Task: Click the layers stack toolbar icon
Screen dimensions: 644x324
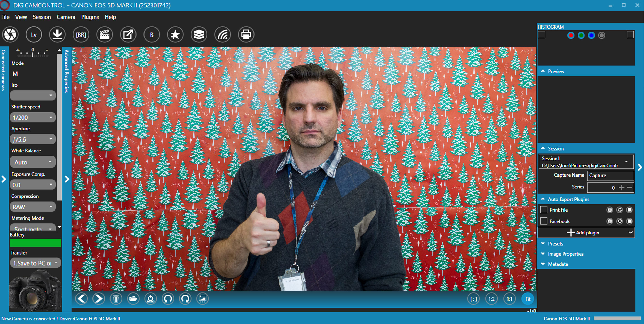Action: (199, 34)
